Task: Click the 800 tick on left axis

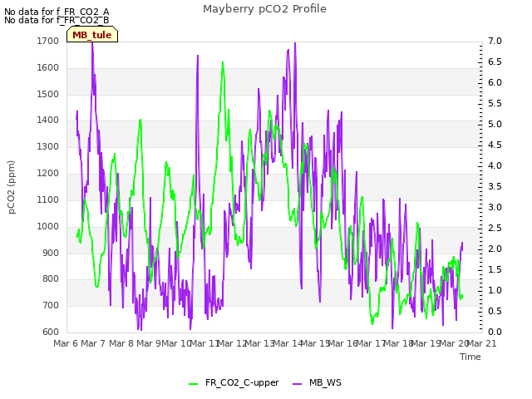Action: tap(51, 279)
